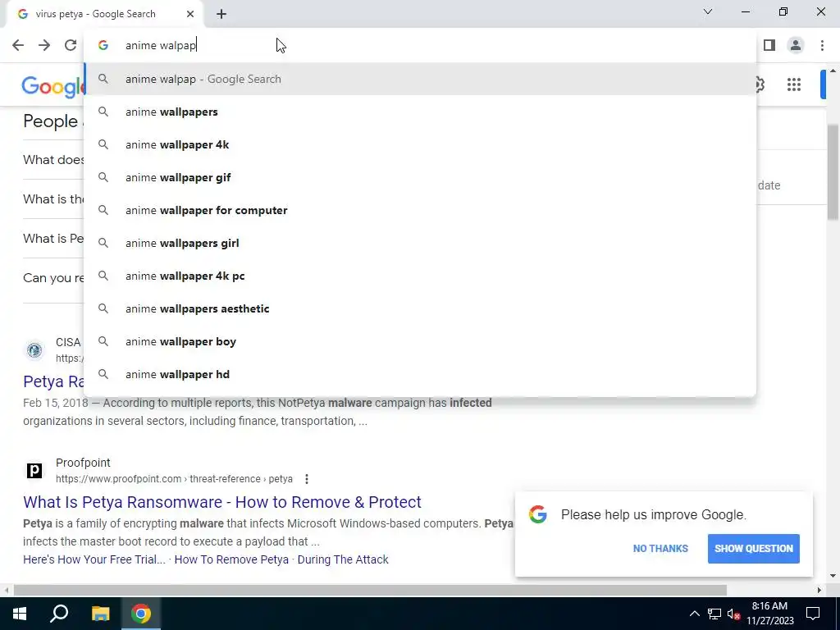Open the Google apps grid
This screenshot has width=840, height=630.
pos(794,84)
